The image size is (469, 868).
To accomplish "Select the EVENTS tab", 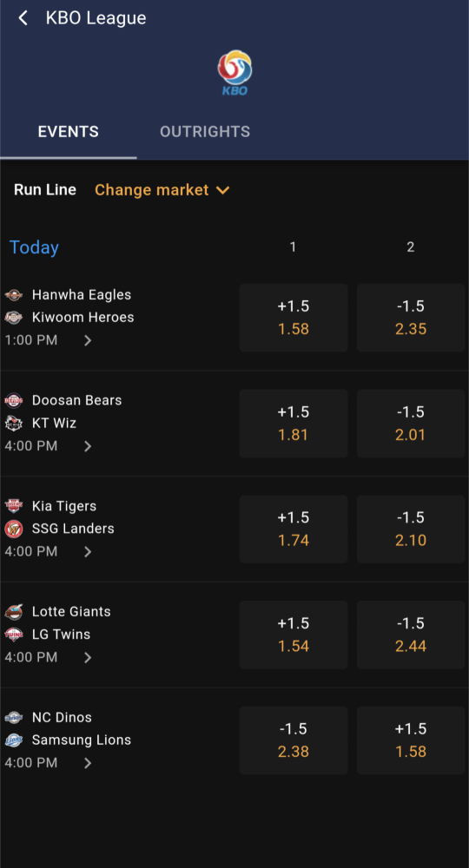I will 68,132.
